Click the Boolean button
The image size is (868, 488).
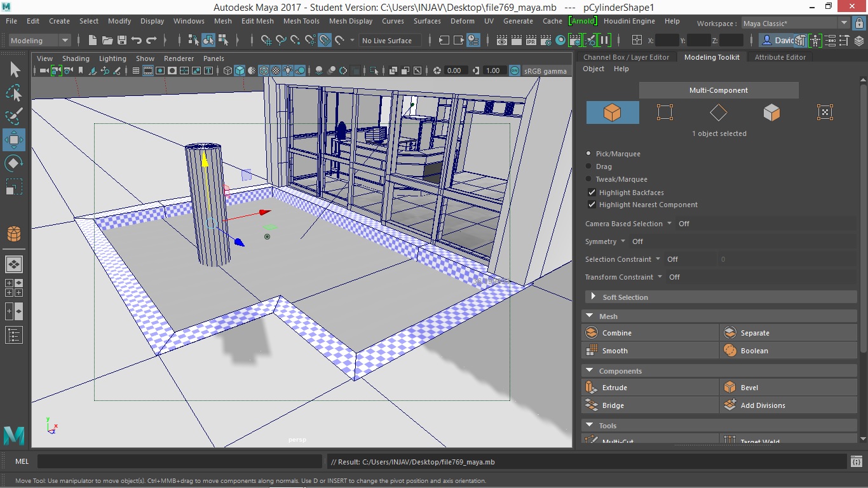[x=789, y=351]
